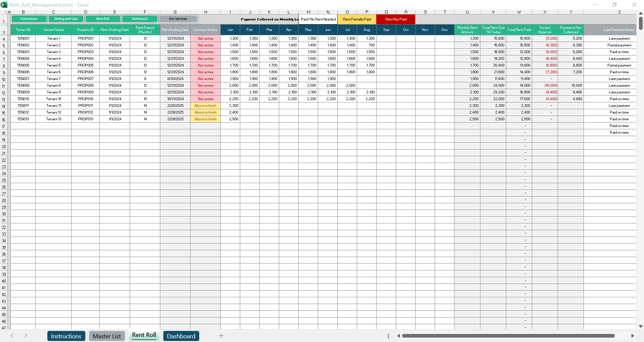Open the Dashboard sheet tab
The height and width of the screenshot is (342, 644).
pos(181,336)
